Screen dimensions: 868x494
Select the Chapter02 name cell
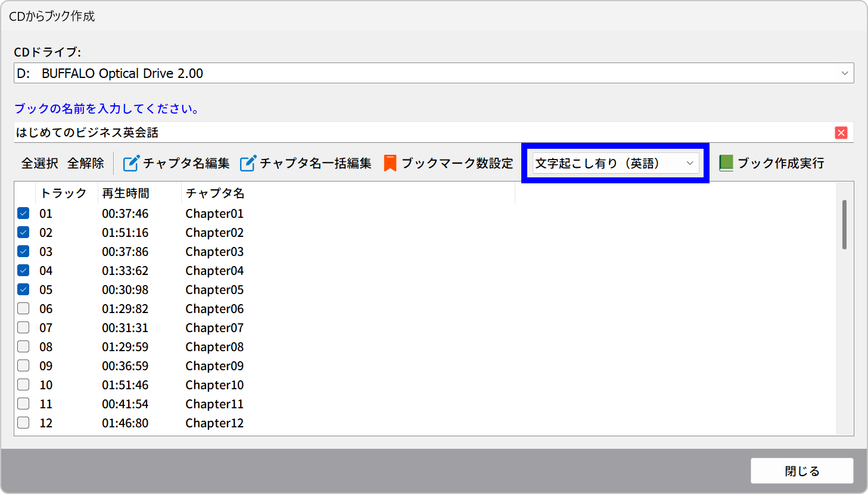(x=214, y=232)
